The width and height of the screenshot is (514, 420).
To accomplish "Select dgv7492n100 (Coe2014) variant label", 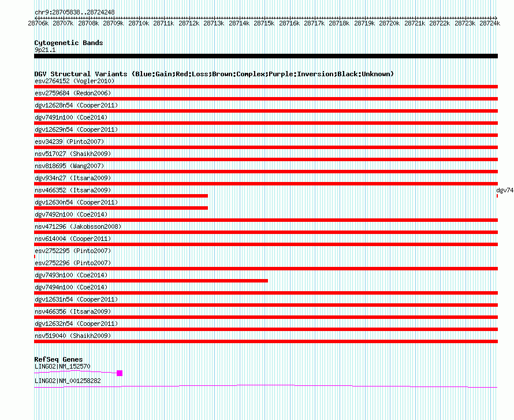I will (71, 214).
